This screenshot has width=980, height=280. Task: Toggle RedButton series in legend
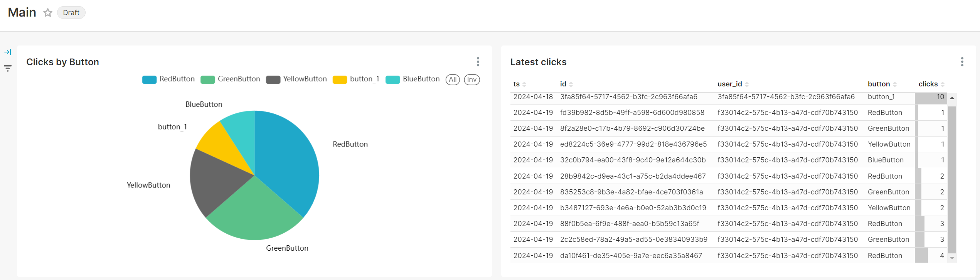click(x=168, y=79)
